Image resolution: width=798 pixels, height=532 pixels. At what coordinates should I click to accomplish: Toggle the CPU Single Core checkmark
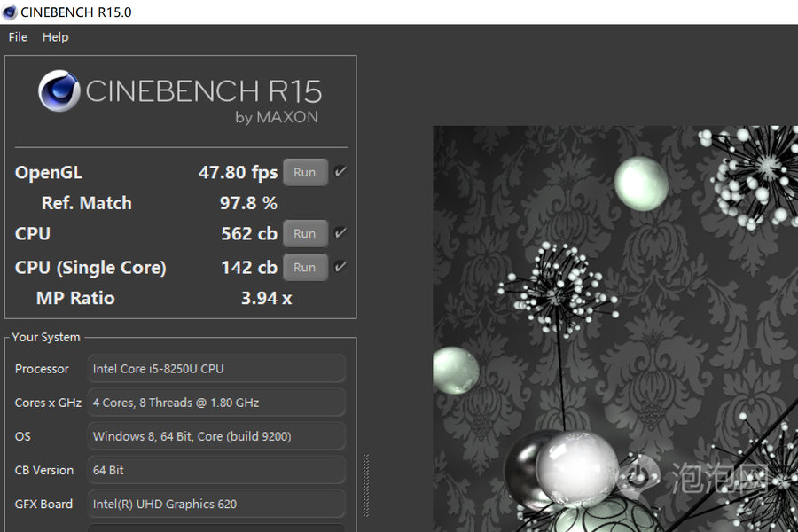(340, 266)
